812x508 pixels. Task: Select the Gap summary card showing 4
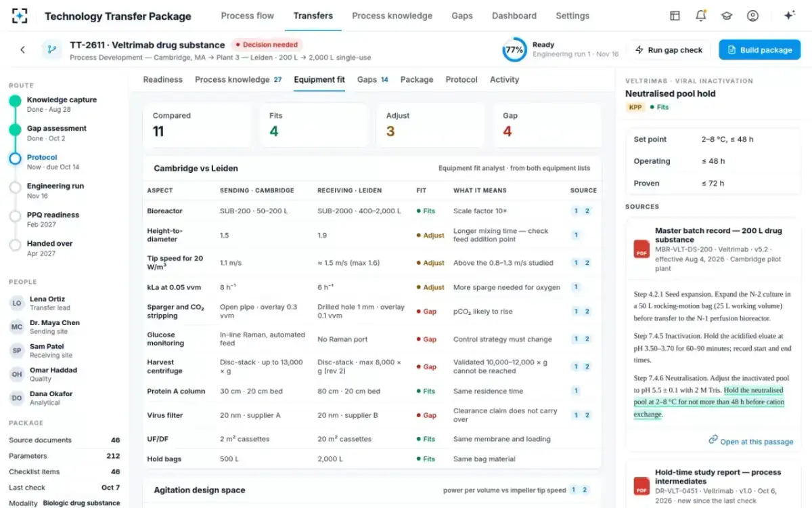coord(547,125)
